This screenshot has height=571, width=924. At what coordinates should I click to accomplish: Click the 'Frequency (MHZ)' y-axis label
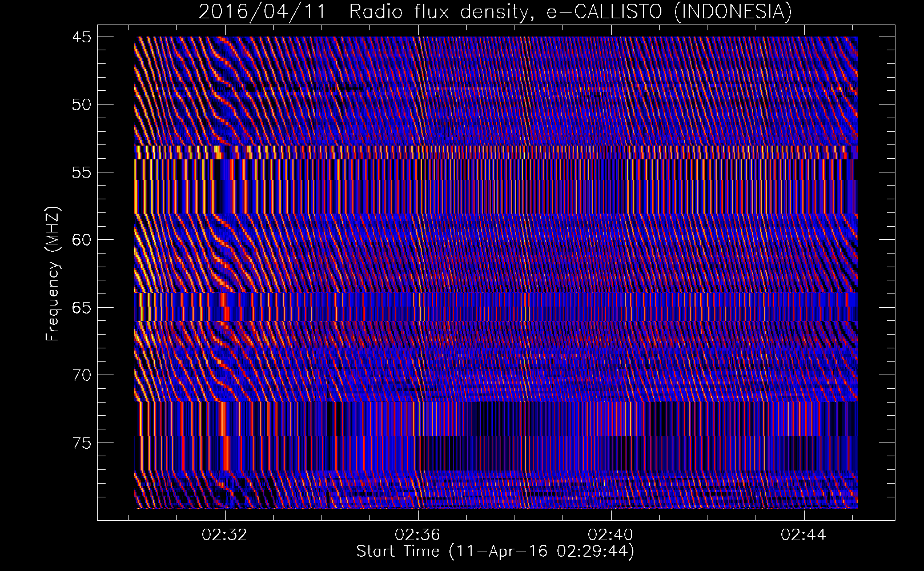click(x=53, y=274)
